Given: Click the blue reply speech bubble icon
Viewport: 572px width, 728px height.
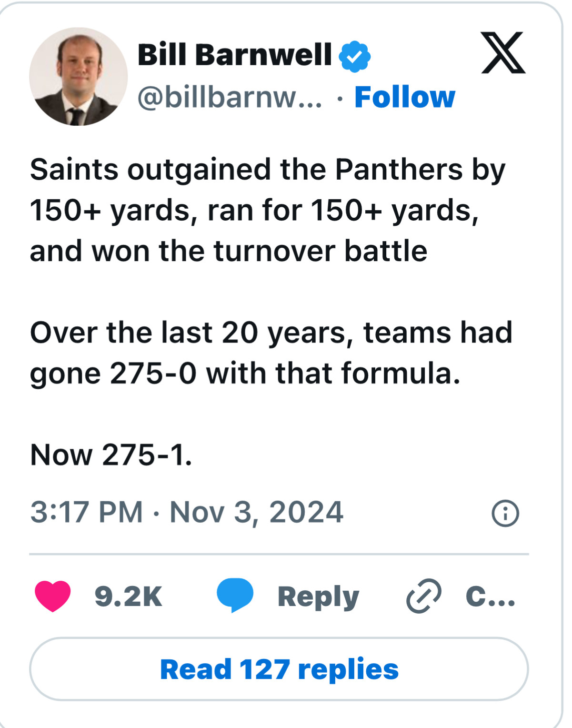Looking at the screenshot, I should tap(235, 595).
